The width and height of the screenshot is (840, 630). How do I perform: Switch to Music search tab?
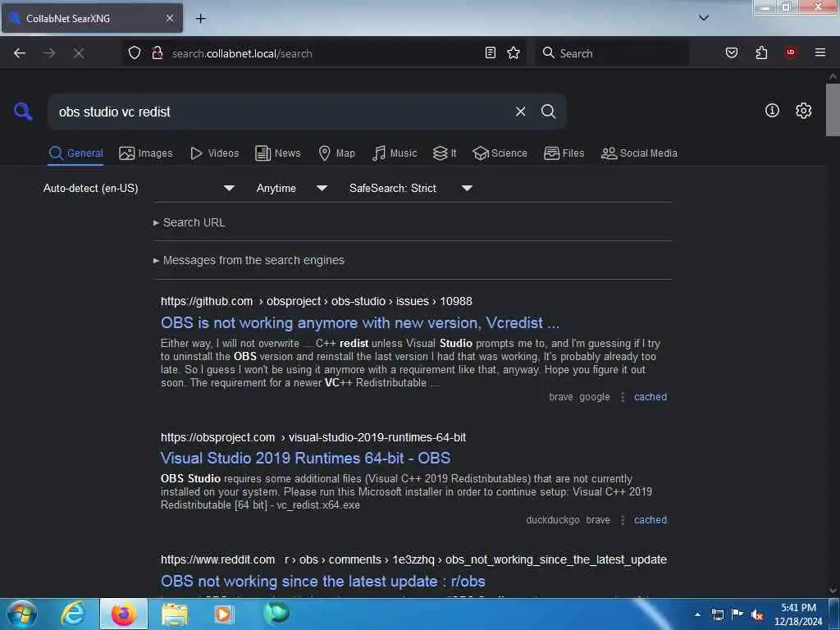[x=395, y=153]
